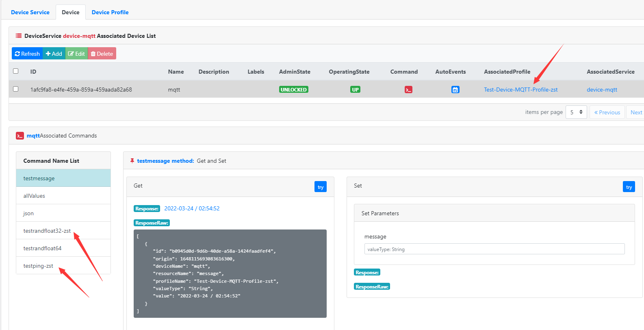Click the message valueType String input field
644x330 pixels.
(x=494, y=249)
